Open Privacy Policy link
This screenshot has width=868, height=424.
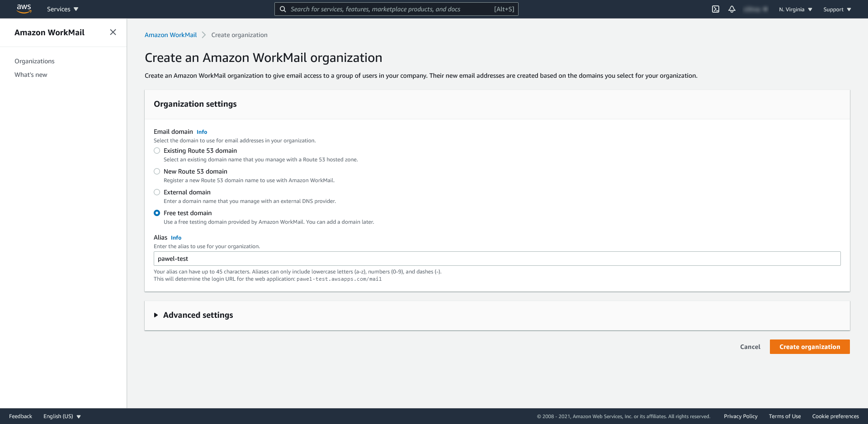click(741, 416)
